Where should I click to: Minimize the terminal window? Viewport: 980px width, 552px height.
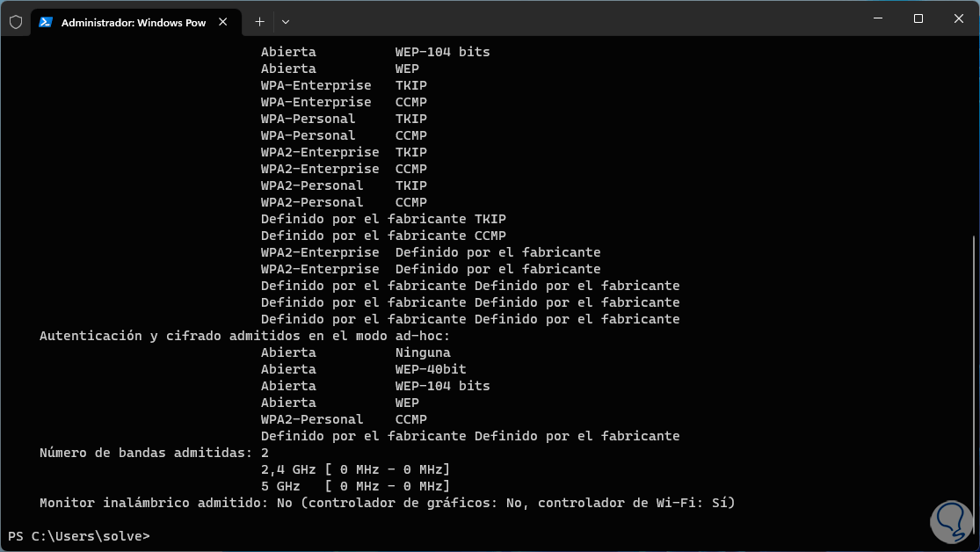click(875, 18)
